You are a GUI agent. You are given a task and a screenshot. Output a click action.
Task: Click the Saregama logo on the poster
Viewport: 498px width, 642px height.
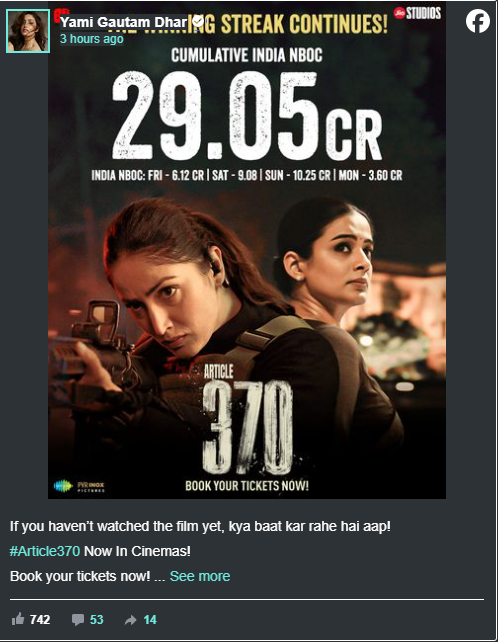(63, 486)
